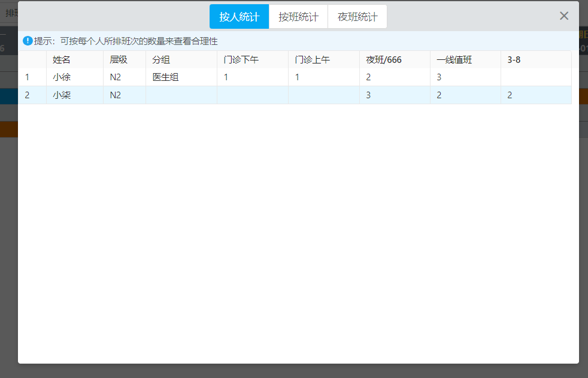Click the 层级 column header
Viewport: 588px width, 378px height.
click(x=125, y=60)
